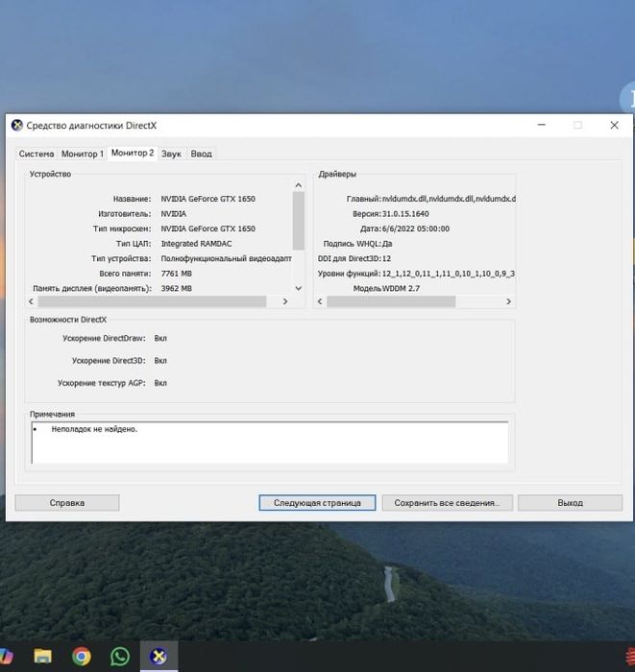Click the Главный driver nvldumdx.dll value
The image size is (635, 672).
[x=449, y=199]
